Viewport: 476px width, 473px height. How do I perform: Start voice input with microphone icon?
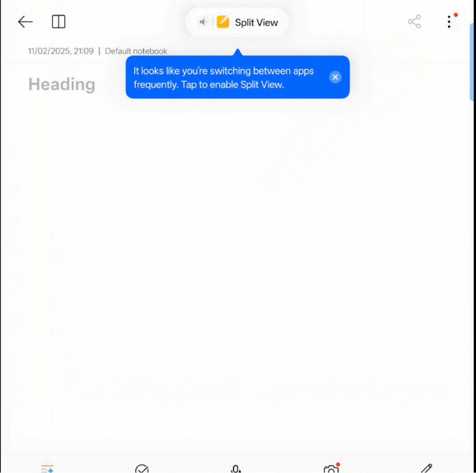point(236,469)
